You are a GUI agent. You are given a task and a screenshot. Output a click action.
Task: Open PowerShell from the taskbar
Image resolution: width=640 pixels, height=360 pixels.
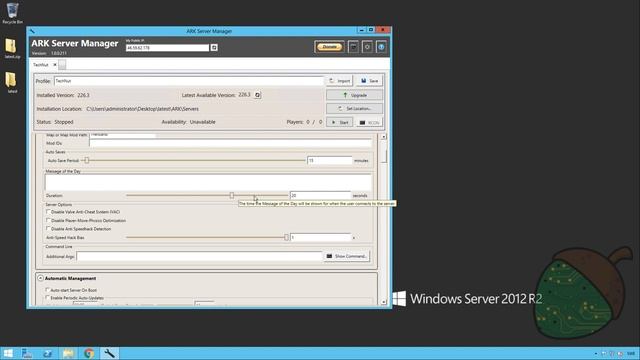pos(47,353)
